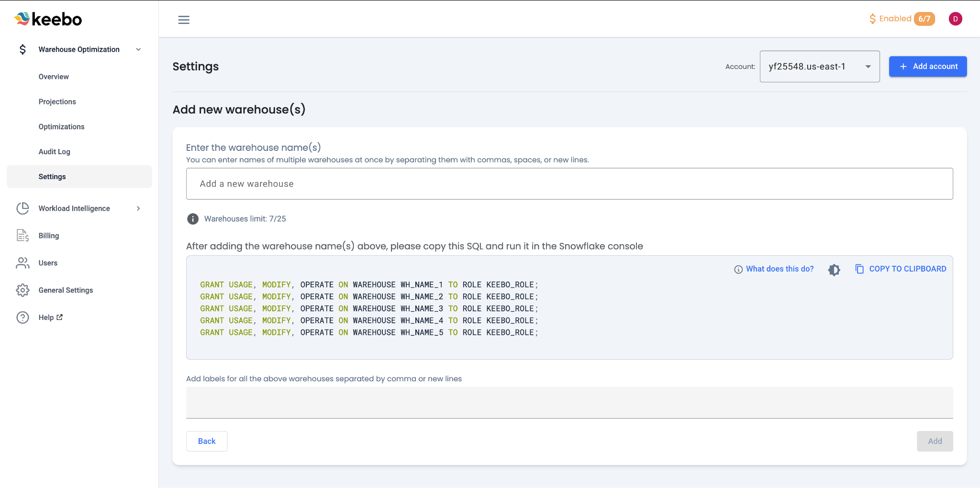This screenshot has height=488, width=980.
Task: Click the Help question mark icon
Action: pos(22,318)
